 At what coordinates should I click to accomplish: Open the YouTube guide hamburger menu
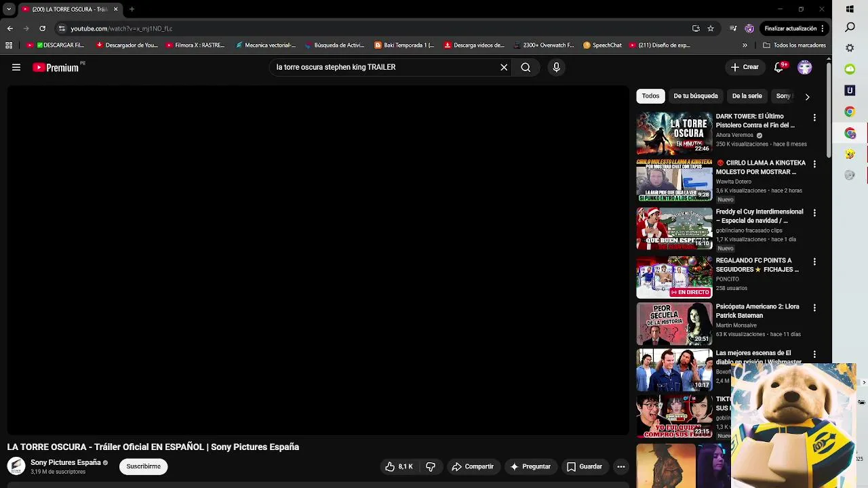[x=16, y=67]
